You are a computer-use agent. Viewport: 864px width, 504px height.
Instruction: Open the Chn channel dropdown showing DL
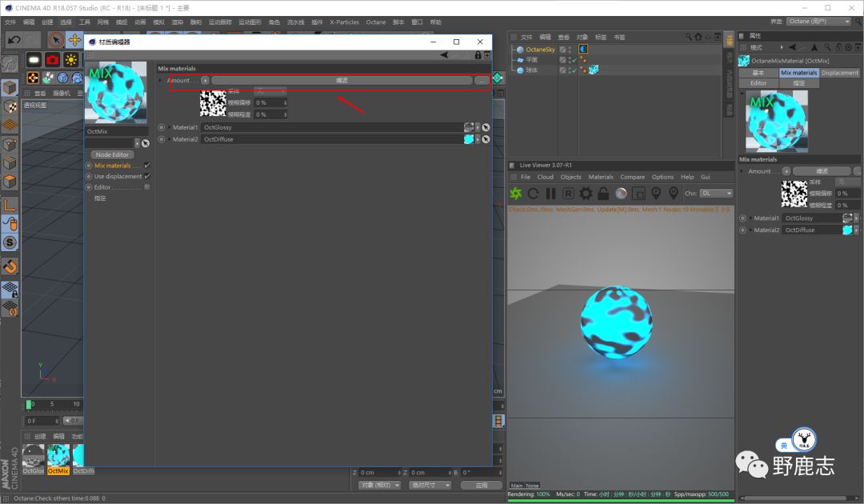point(716,194)
